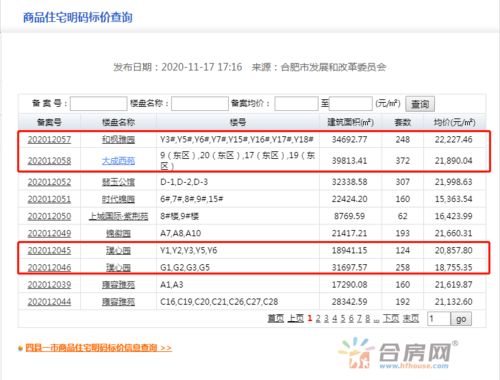Open the 时代锦园 property link

coord(118,199)
